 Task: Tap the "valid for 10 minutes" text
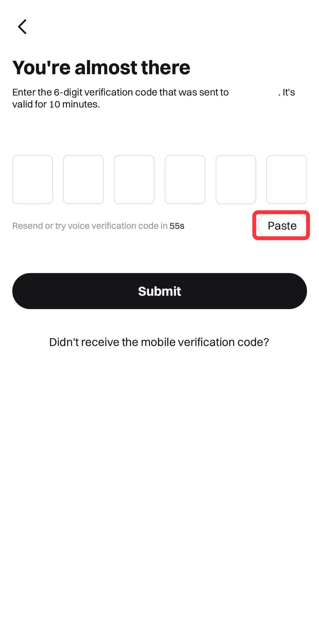56,104
